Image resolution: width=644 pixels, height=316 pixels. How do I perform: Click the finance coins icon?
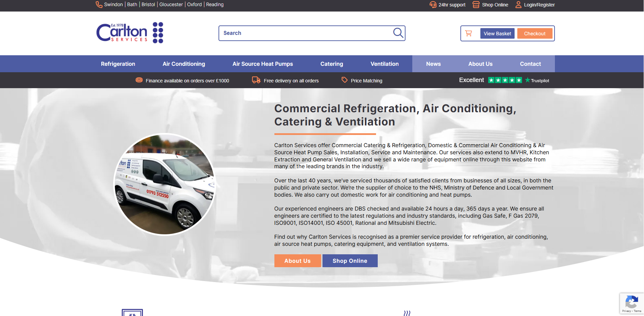tap(139, 80)
